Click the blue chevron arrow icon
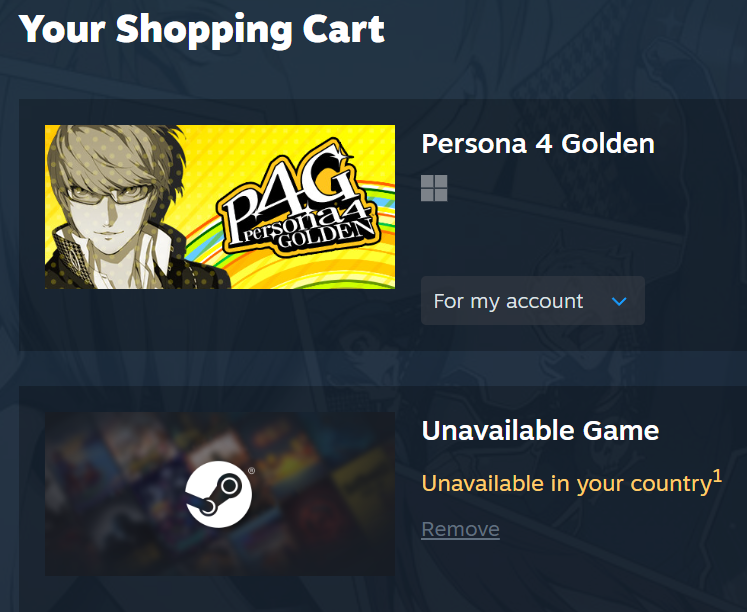 [619, 301]
